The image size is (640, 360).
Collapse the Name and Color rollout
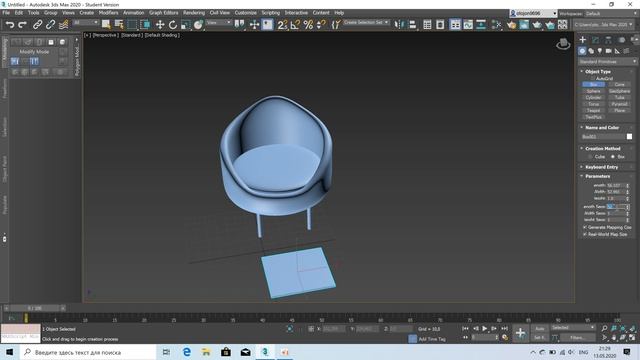click(602, 127)
